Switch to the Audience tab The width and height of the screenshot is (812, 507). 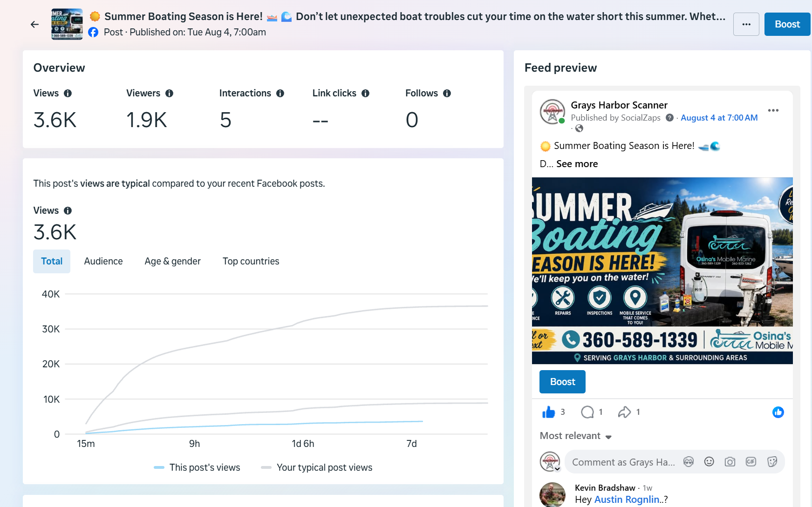click(x=103, y=261)
